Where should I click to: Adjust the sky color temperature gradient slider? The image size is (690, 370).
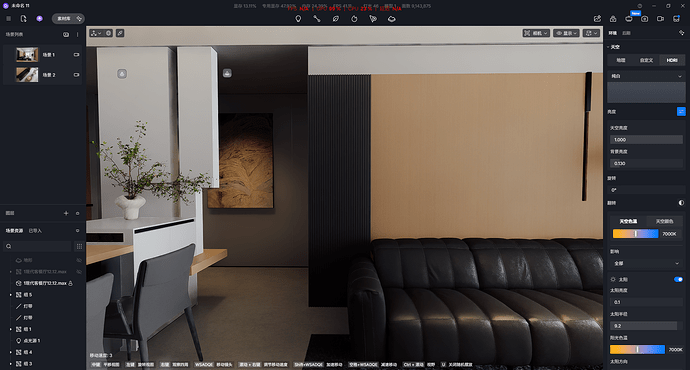pyautogui.click(x=635, y=234)
